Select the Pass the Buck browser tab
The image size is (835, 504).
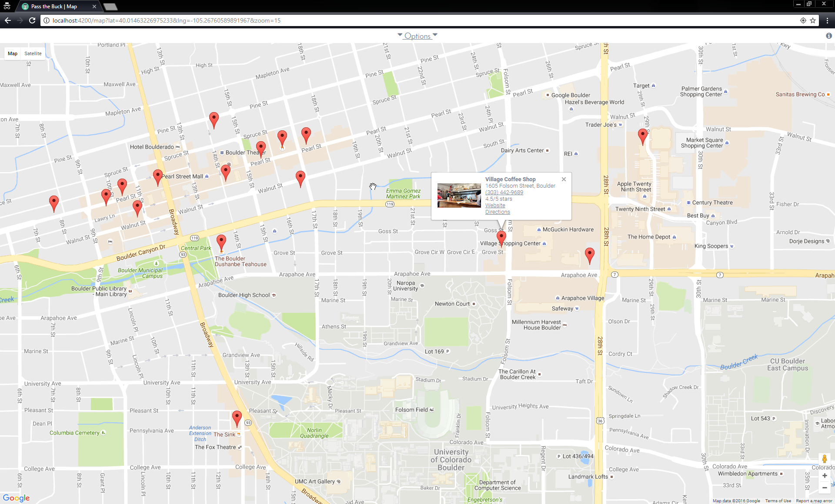[x=54, y=7]
